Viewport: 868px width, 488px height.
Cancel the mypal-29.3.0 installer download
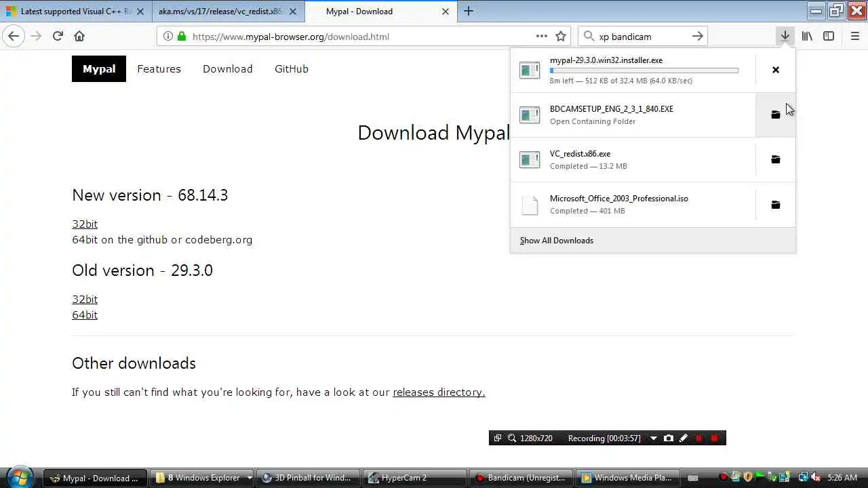tap(776, 70)
